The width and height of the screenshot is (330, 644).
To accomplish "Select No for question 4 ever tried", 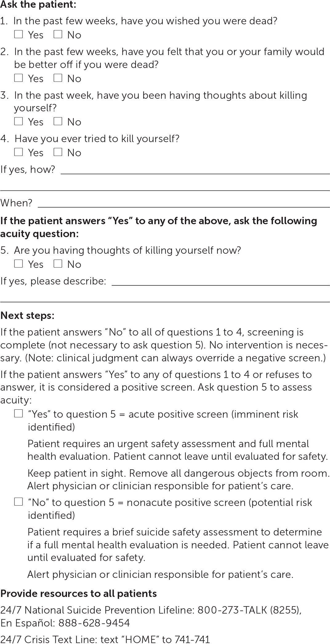I will (x=58, y=152).
